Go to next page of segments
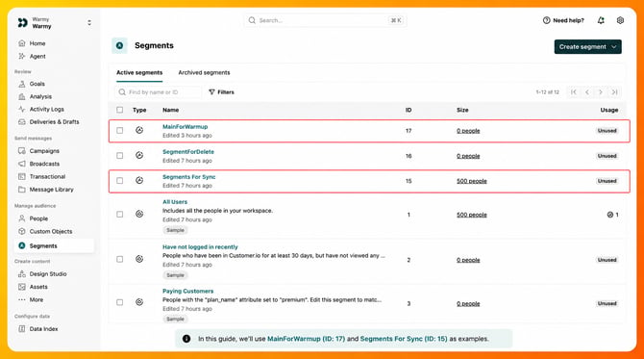 601,92
